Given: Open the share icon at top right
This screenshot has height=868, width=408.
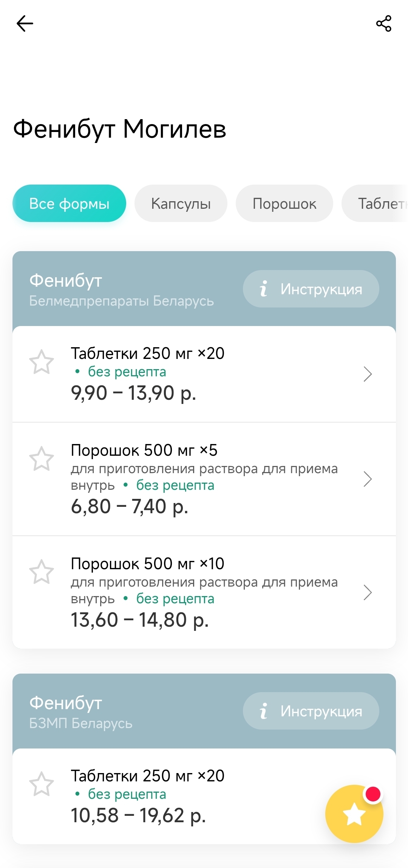Looking at the screenshot, I should coord(383,23).
